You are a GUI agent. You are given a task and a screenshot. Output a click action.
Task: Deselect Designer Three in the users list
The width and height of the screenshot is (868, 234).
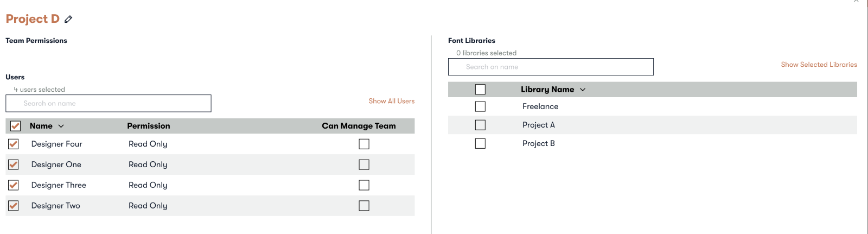(14, 185)
